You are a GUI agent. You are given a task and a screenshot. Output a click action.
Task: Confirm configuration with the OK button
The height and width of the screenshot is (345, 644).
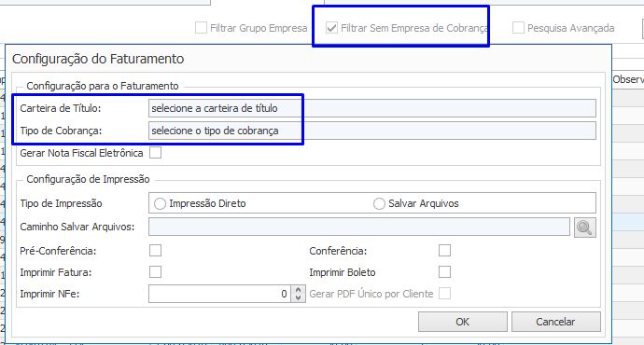pyautogui.click(x=462, y=322)
